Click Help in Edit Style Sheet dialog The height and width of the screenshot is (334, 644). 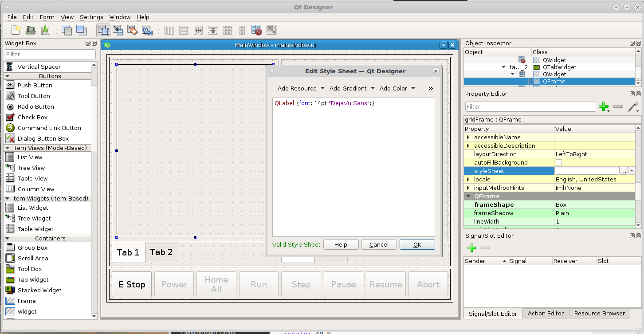coord(341,244)
